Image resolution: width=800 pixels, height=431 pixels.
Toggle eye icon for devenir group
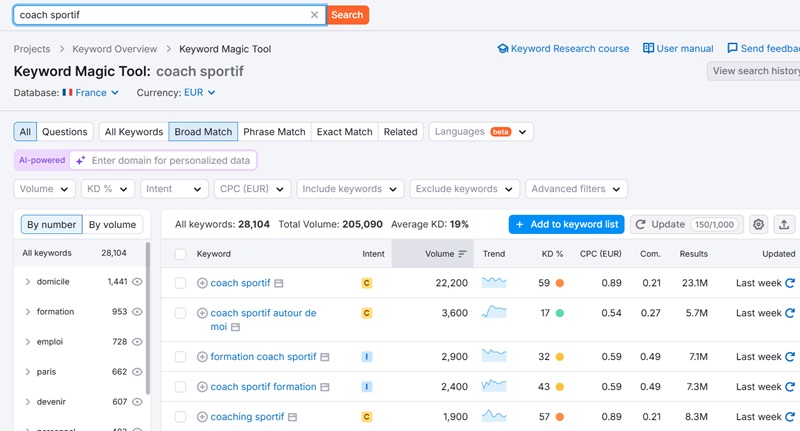point(137,402)
